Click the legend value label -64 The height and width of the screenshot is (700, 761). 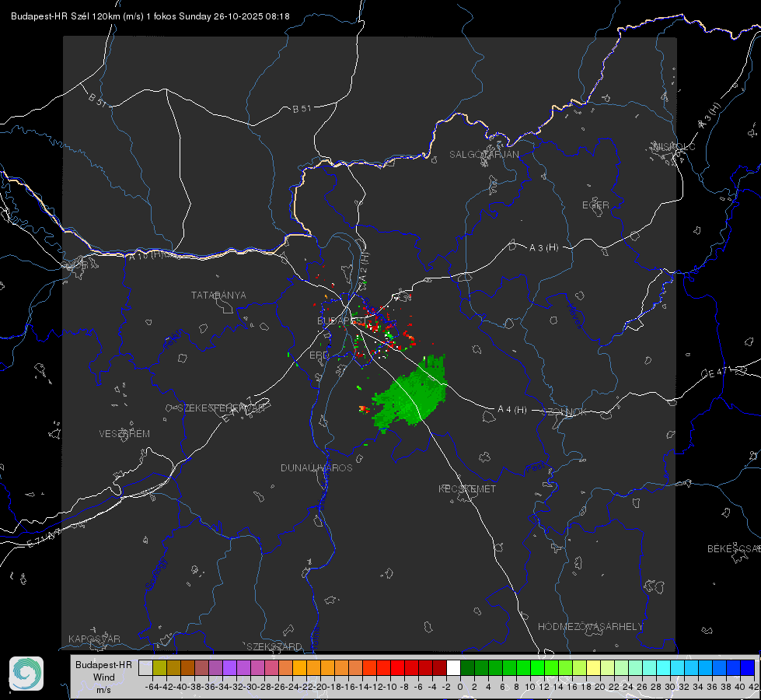coord(152,687)
